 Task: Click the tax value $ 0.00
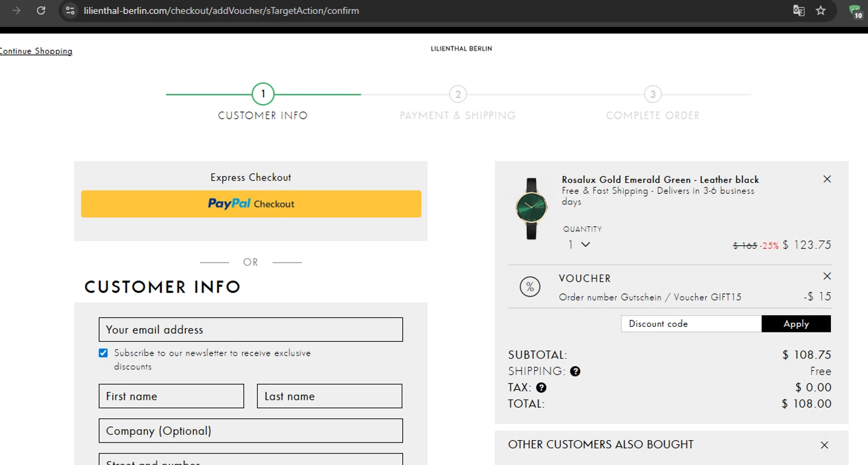813,387
